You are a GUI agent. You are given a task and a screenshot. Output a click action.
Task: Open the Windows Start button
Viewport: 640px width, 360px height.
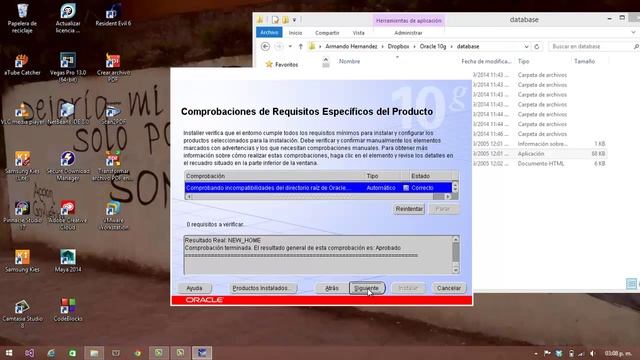[9, 353]
